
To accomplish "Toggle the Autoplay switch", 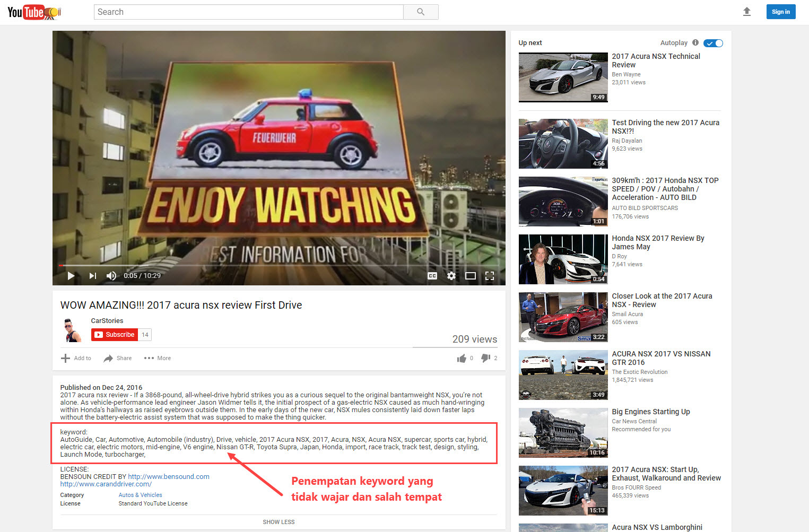I will pos(714,43).
